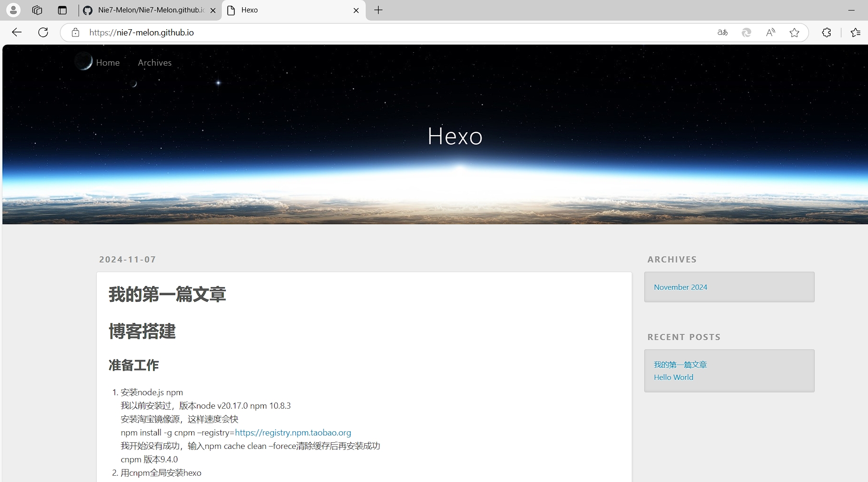Open the Favorites list icon
Screen dimensions: 868x482
click(856, 32)
